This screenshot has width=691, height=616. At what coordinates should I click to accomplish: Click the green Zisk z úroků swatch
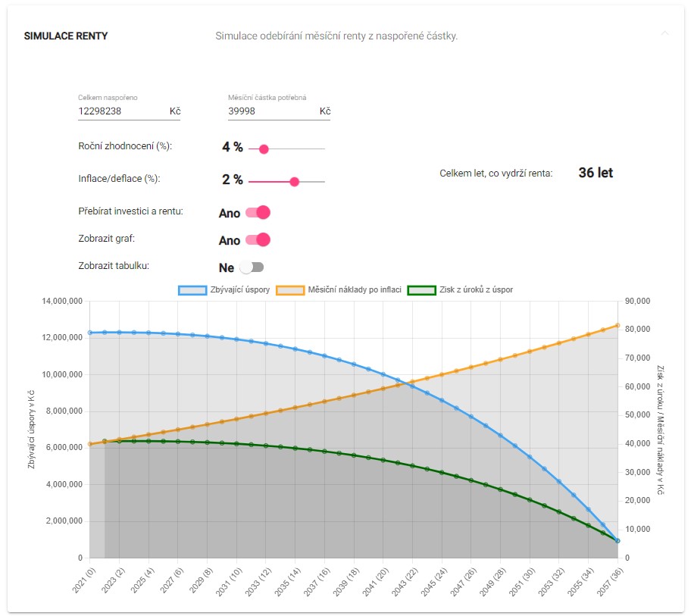pos(421,290)
